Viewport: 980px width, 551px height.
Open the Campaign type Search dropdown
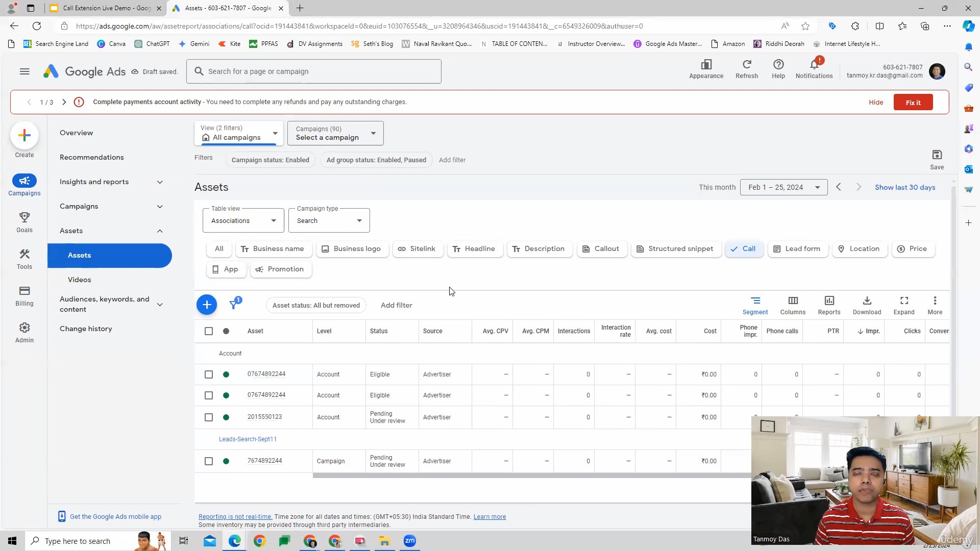[x=329, y=220]
